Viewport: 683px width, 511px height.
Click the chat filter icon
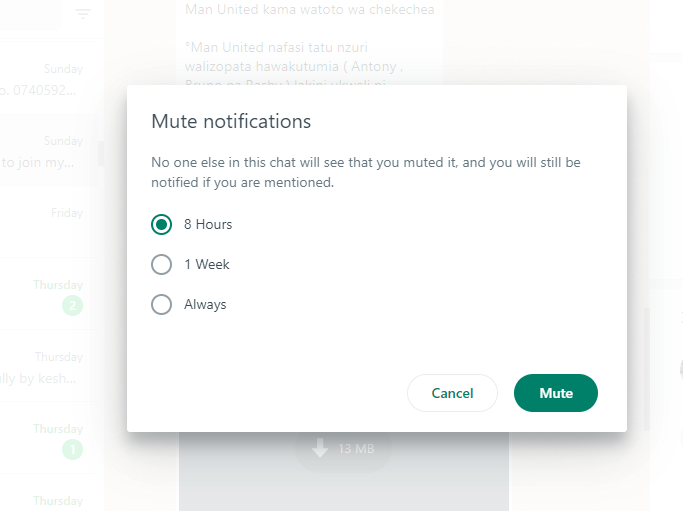(x=83, y=14)
